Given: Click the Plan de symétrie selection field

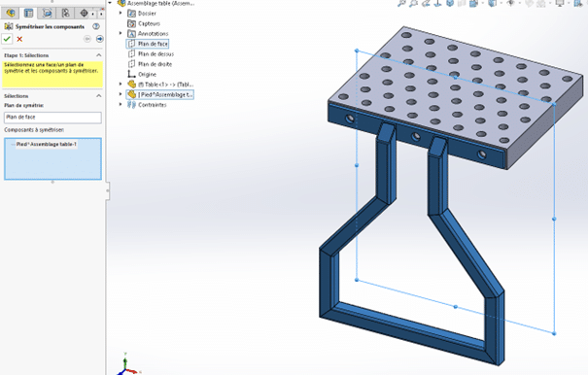Looking at the screenshot, I should pyautogui.click(x=52, y=118).
